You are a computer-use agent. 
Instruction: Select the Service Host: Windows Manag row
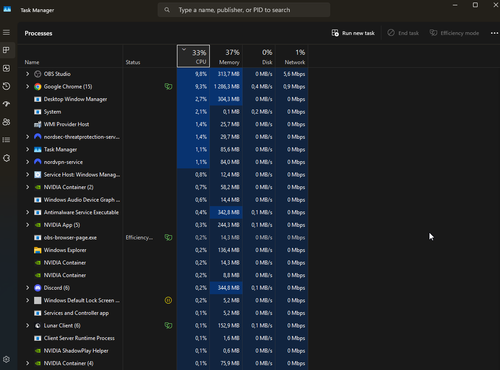coord(163,175)
